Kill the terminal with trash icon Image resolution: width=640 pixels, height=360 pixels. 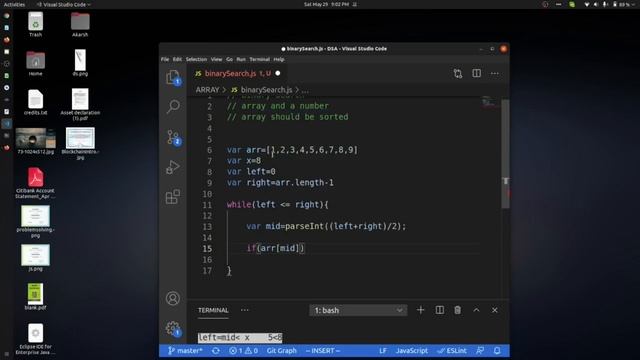pyautogui.click(x=458, y=310)
